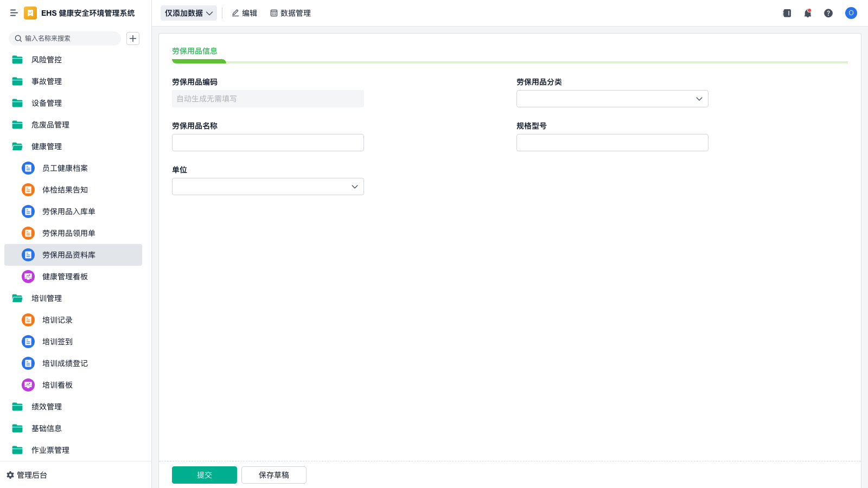
Task: Click the 保存草稿 button
Action: pos(273,475)
